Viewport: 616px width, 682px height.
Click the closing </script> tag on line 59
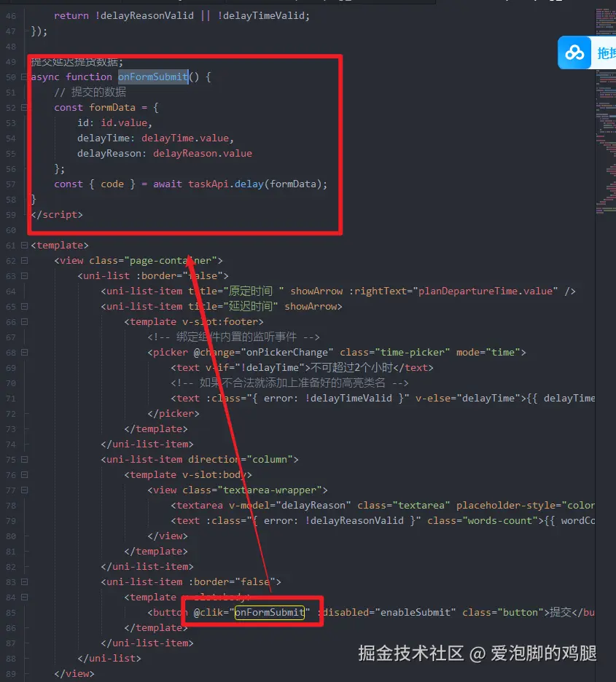(x=57, y=214)
